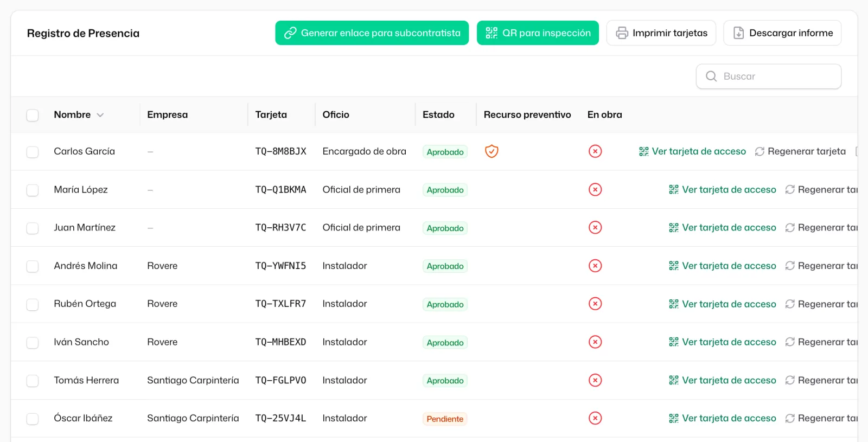Click card code TQ-YWFNI5

[x=280, y=266]
